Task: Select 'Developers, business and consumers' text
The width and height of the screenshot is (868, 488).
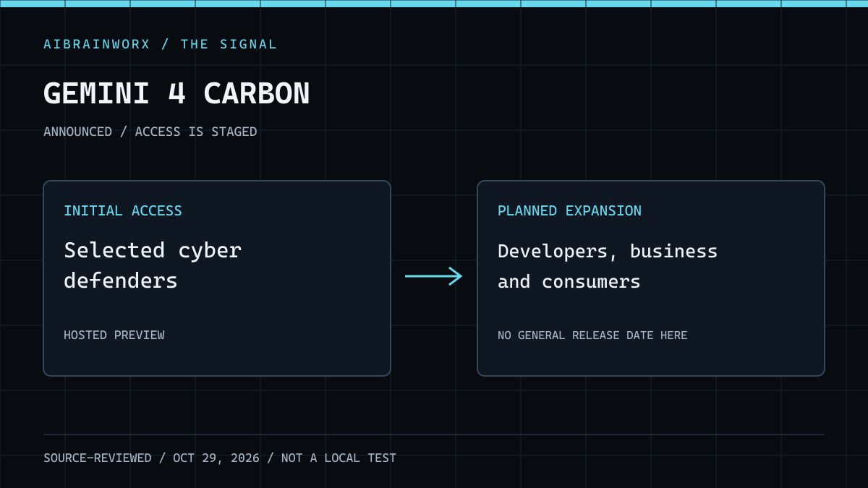Action: [608, 266]
